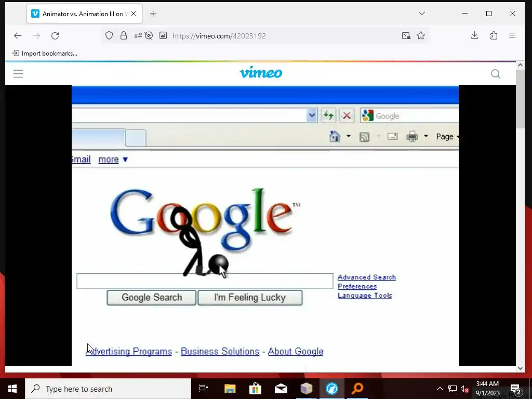The width and height of the screenshot is (532, 399).
Task: Open the Vimeo hamburger menu
Action: coord(18,74)
